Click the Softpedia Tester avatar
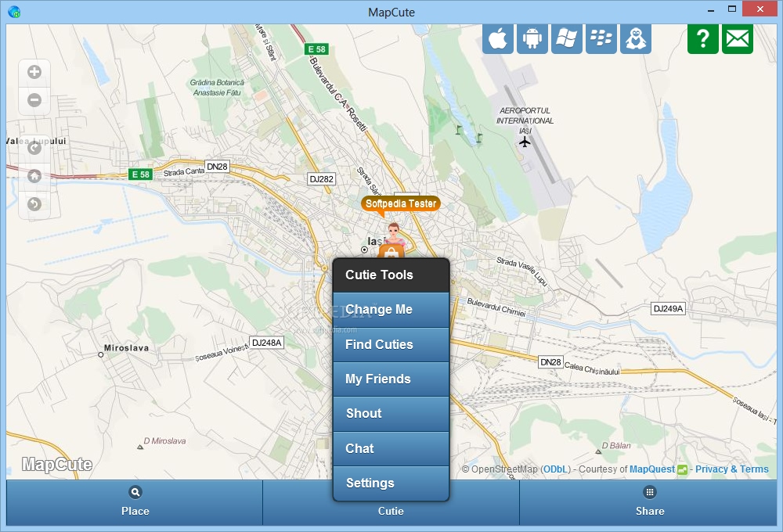 (394, 235)
